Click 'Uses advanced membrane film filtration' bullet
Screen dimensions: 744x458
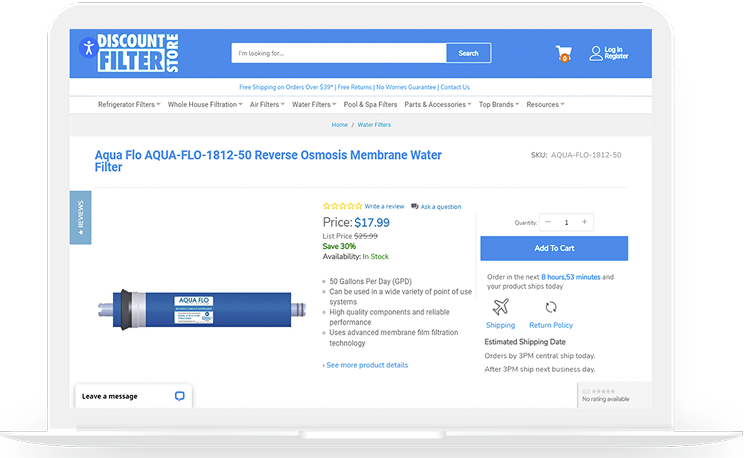[394, 338]
